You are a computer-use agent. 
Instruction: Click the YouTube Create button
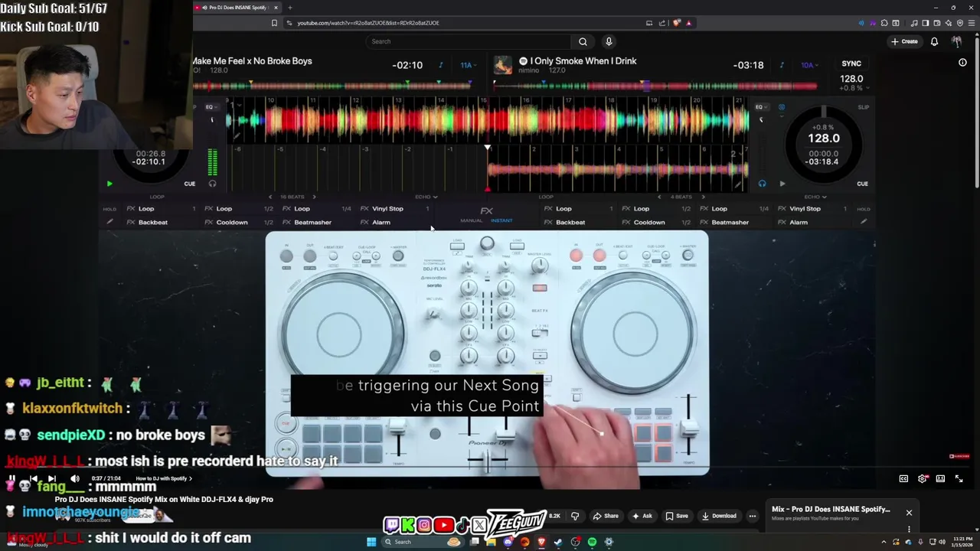pyautogui.click(x=904, y=41)
